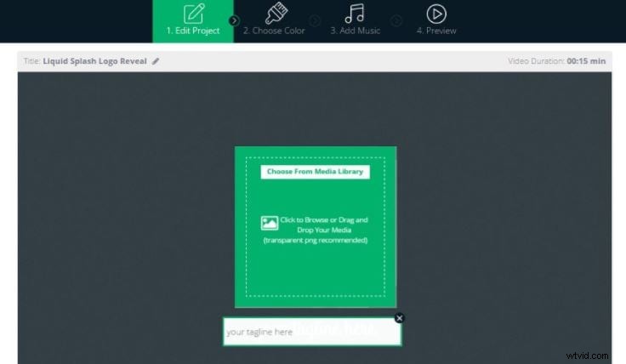Go to the "2. Choose Color" step label
This screenshot has height=364, width=626.
[x=275, y=31]
